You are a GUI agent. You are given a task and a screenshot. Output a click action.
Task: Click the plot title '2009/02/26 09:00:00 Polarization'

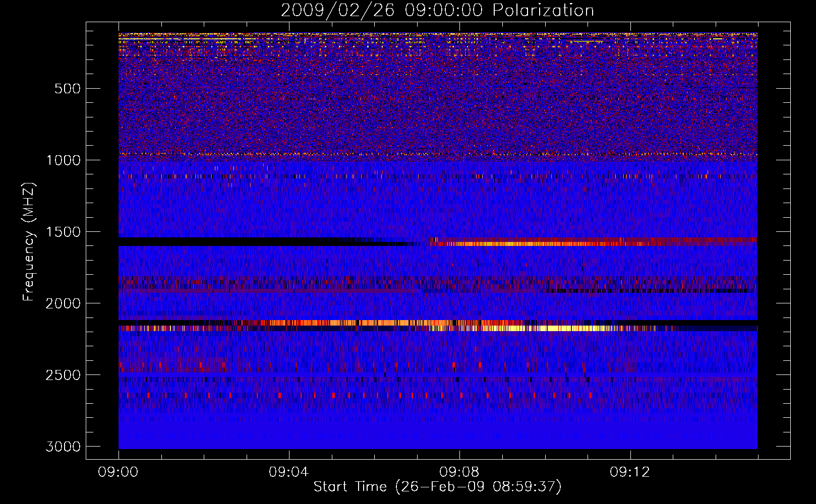click(x=437, y=10)
